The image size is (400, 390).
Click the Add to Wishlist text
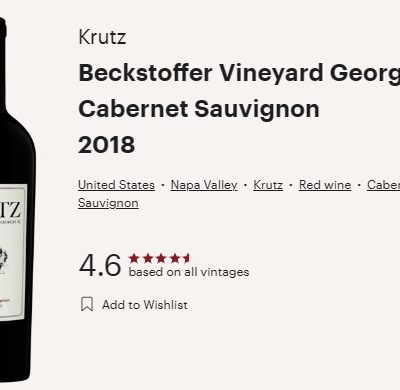tap(145, 305)
